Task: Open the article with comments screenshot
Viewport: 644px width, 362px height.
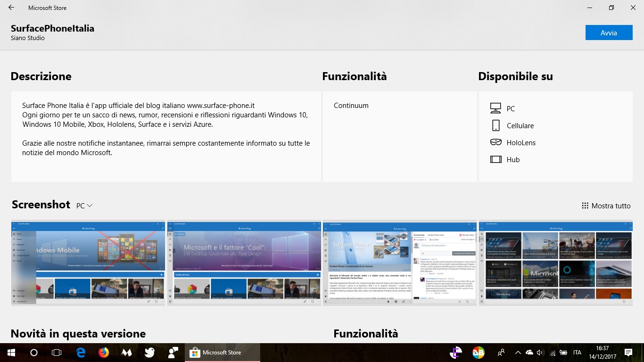Action: (x=400, y=263)
